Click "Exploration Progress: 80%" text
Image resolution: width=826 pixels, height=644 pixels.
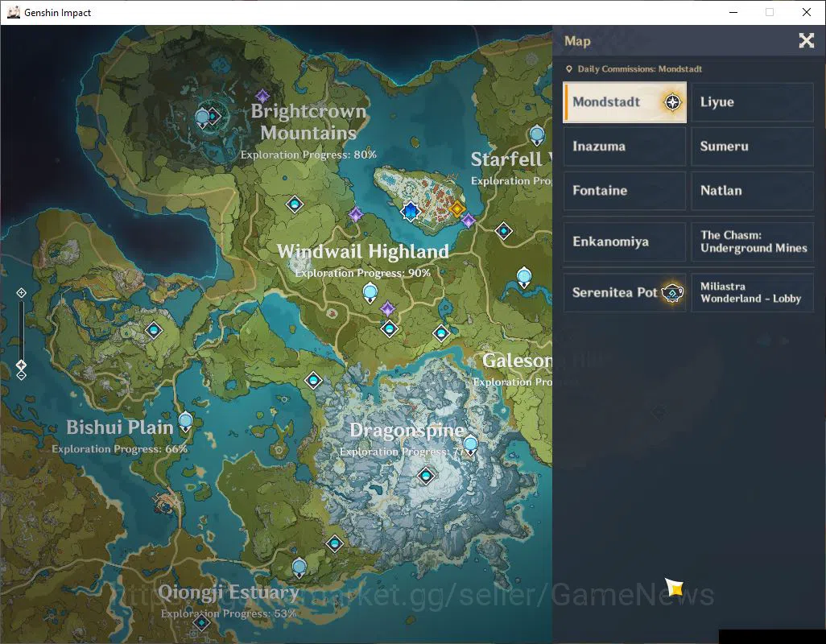pyautogui.click(x=308, y=155)
